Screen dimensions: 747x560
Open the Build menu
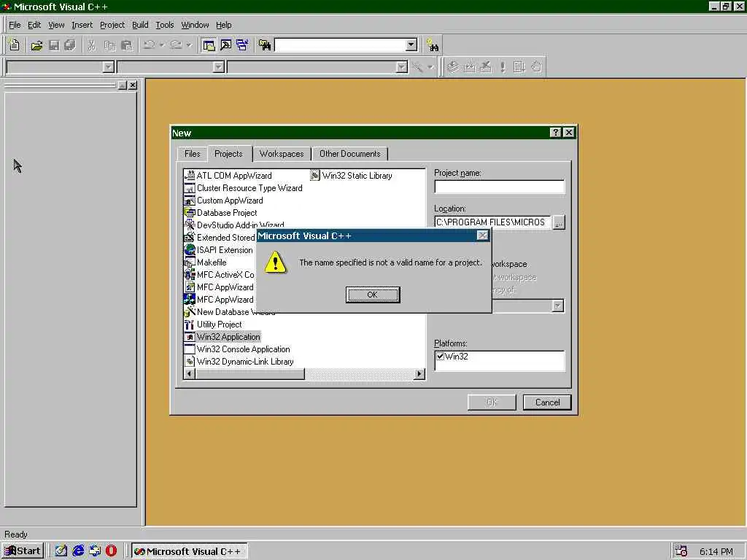(x=140, y=25)
